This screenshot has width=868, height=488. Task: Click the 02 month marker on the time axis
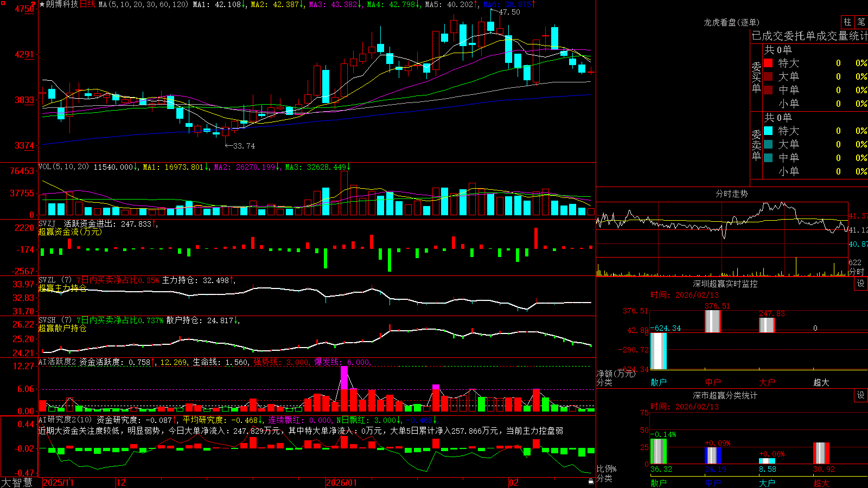tap(514, 483)
